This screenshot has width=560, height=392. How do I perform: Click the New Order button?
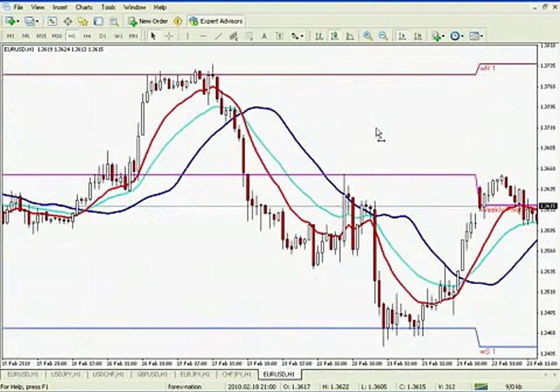(x=148, y=21)
